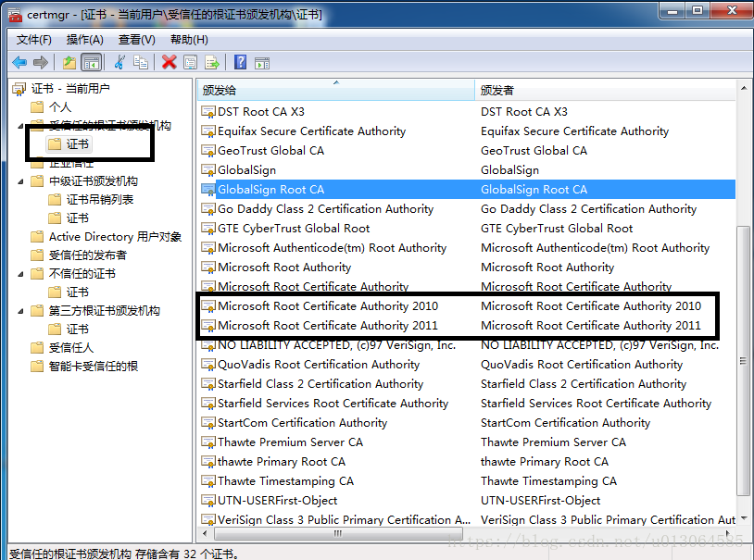Open the 查看(V) menu
Screen dimensions: 754x560
tap(136, 40)
